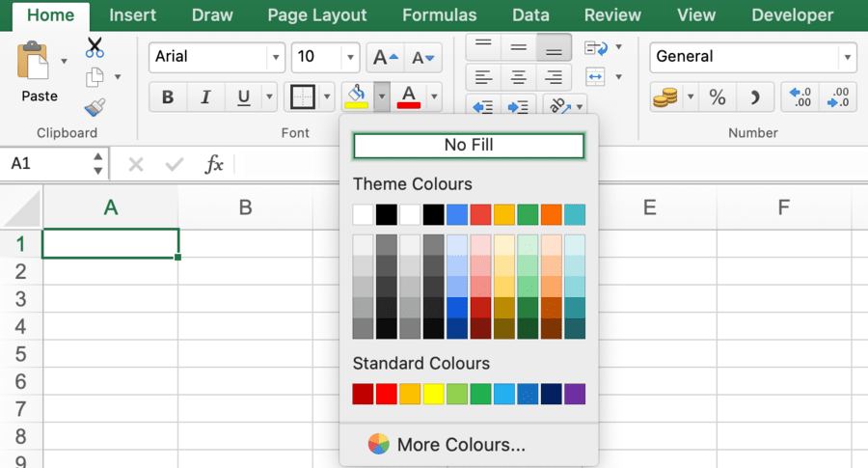Expand the General number format dropdown

(848, 57)
